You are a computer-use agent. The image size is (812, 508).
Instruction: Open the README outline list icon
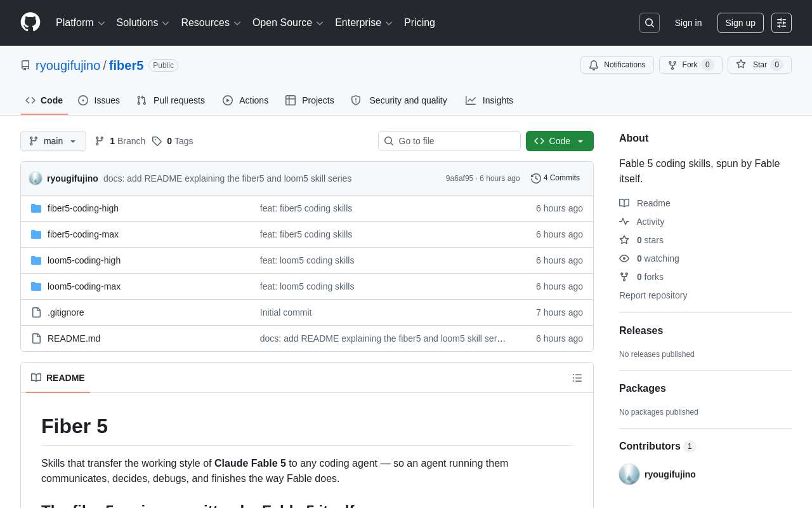[577, 378]
